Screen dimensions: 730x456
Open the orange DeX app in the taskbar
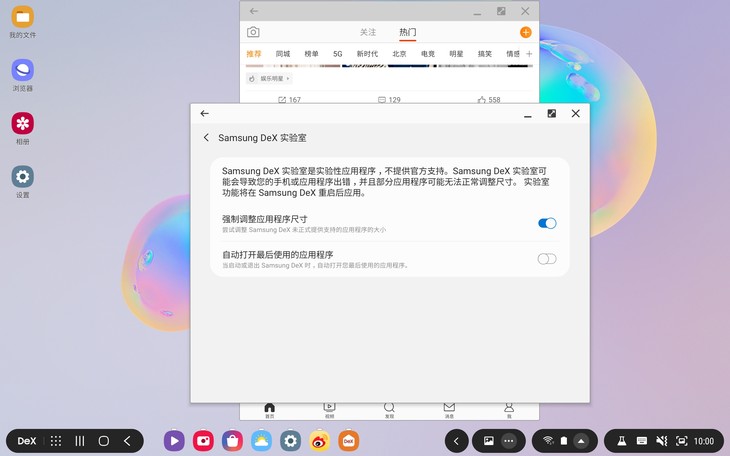[x=348, y=441]
